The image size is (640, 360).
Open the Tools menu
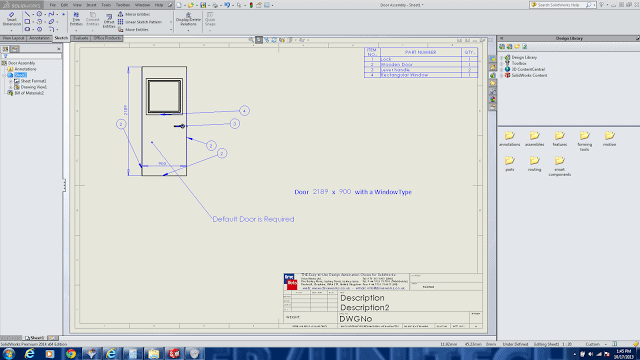106,5
